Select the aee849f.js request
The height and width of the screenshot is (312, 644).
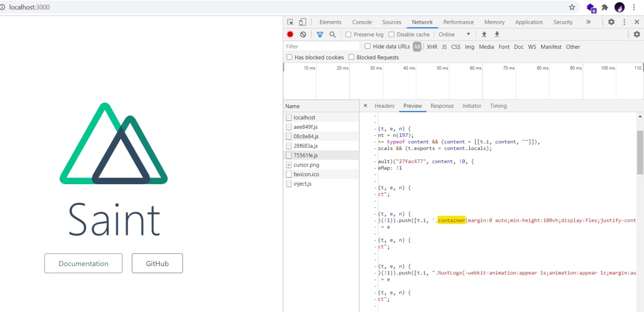pos(321,127)
